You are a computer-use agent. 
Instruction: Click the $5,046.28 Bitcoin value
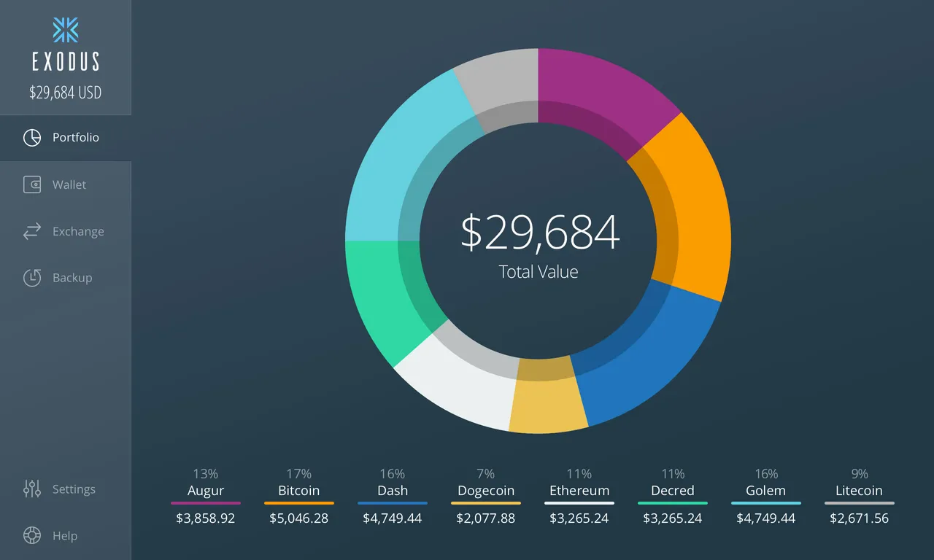299,518
